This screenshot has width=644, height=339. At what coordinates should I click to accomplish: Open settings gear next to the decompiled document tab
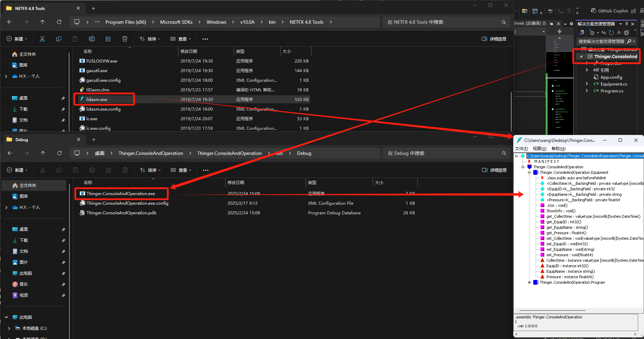[571, 24]
